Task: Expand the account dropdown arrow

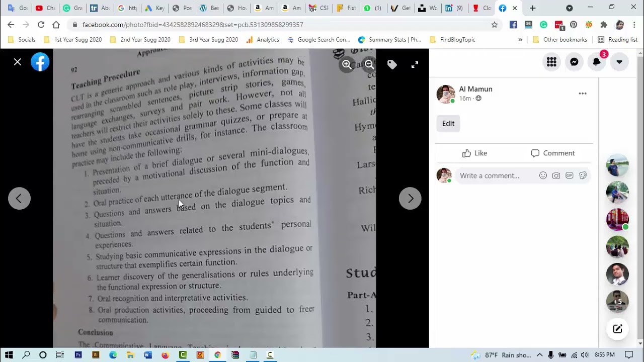Action: pos(619,62)
